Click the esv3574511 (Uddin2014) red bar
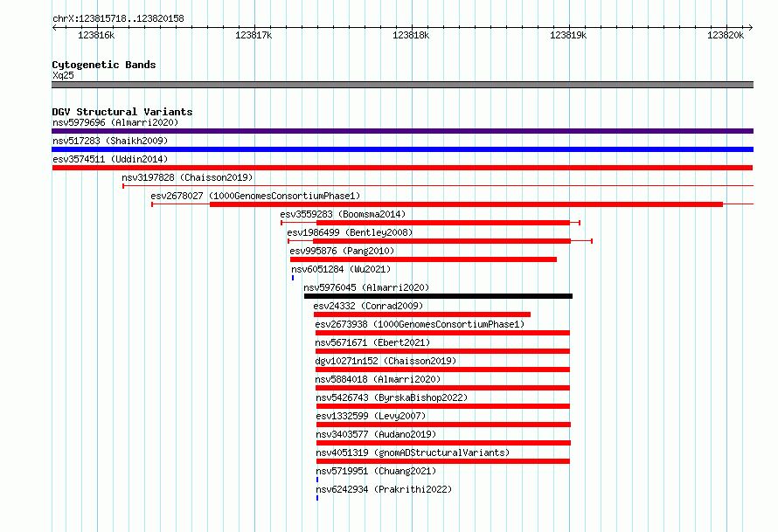Image resolution: width=778 pixels, height=532 pixels. click(x=402, y=168)
